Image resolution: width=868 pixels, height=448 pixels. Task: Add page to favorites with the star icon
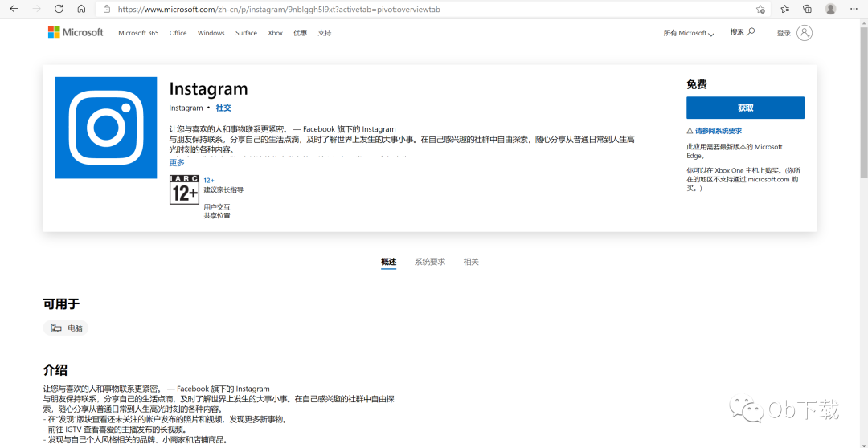coord(760,10)
